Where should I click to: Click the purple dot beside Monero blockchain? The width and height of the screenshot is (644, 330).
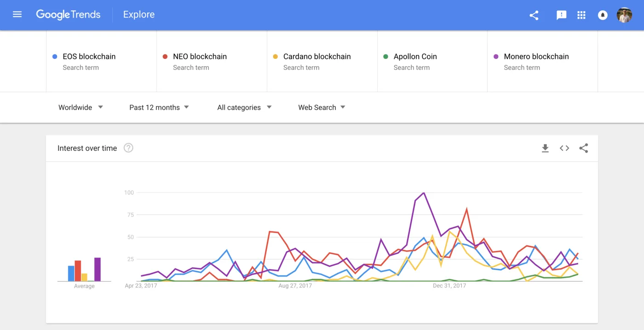click(496, 57)
